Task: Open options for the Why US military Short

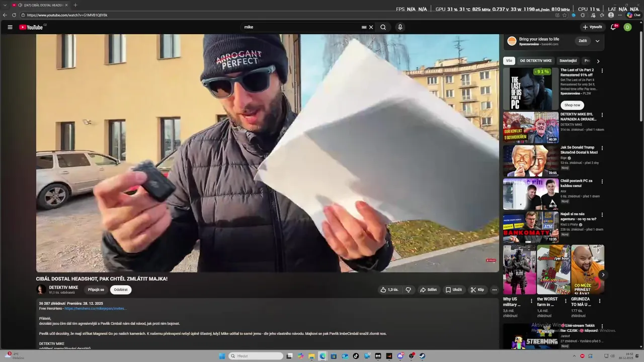Action: coord(531,301)
